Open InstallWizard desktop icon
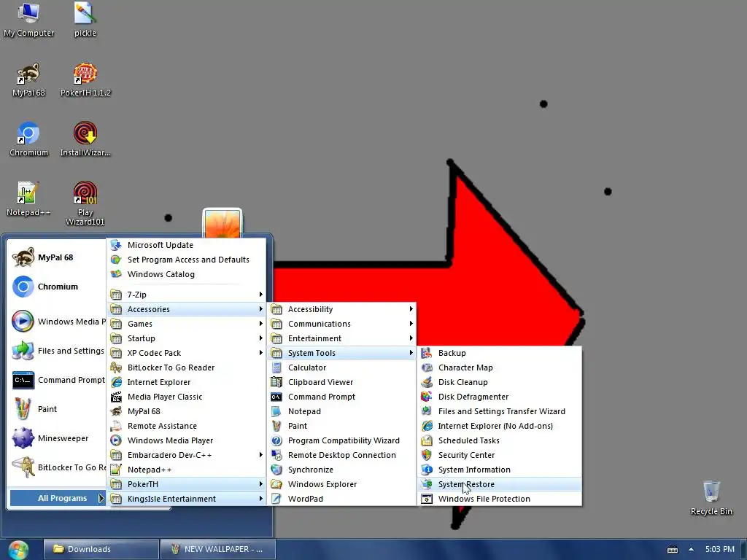Screen dimensions: 747x560 (85, 139)
